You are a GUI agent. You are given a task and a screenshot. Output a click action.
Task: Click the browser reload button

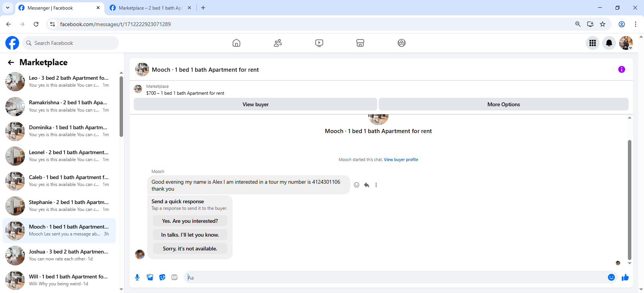click(x=36, y=24)
